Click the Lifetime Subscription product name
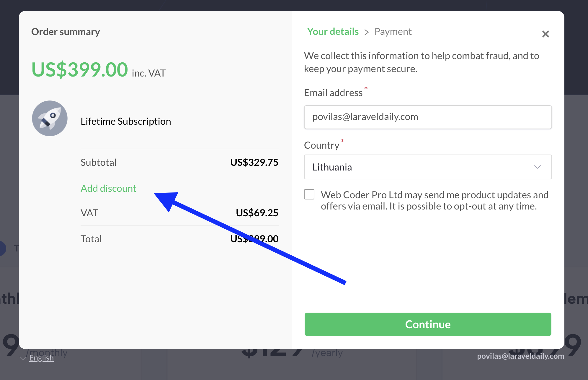Screen dimensions: 588x380 (x=126, y=121)
